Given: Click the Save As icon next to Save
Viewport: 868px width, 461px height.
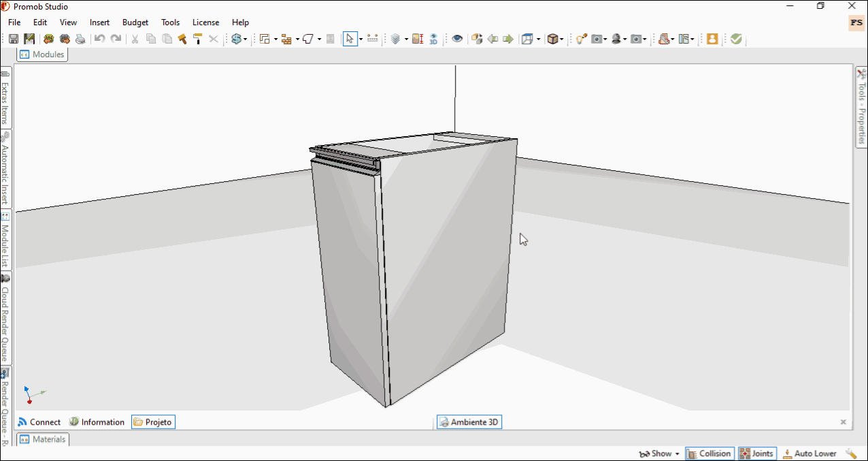Looking at the screenshot, I should (29, 39).
